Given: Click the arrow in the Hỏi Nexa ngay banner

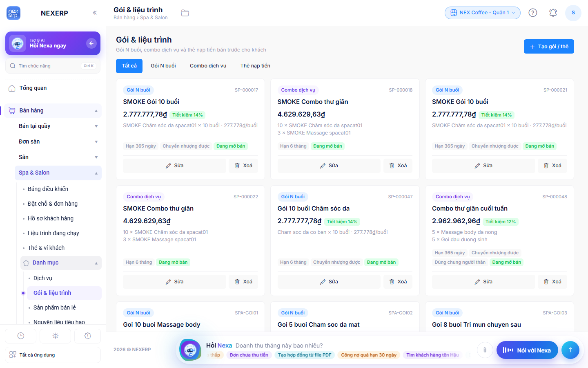Looking at the screenshot, I should coord(91,43).
